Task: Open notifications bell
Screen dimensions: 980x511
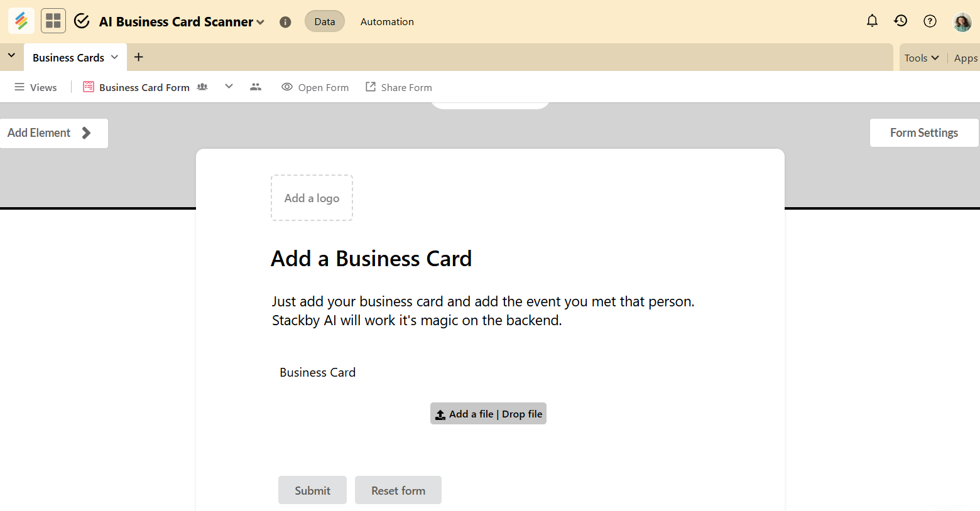Action: click(x=872, y=20)
